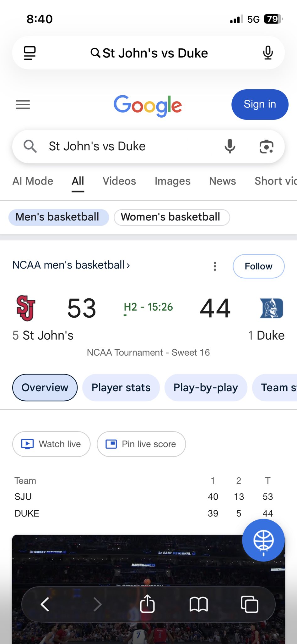Tap the address bar microphone icon
Image resolution: width=297 pixels, height=644 pixels.
pos(268,53)
